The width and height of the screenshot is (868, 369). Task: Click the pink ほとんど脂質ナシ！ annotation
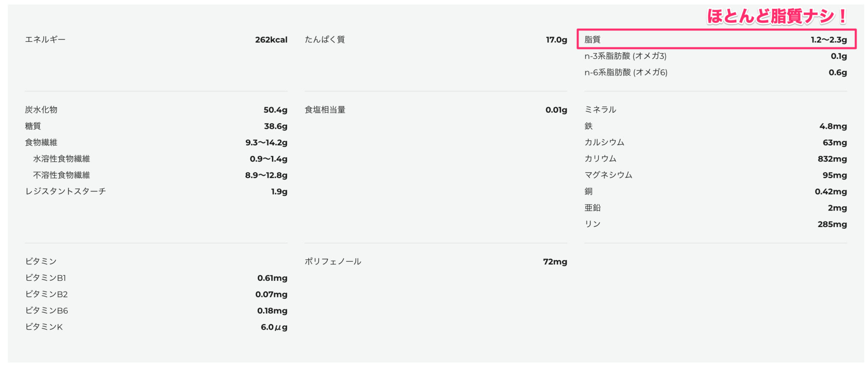[x=776, y=17]
